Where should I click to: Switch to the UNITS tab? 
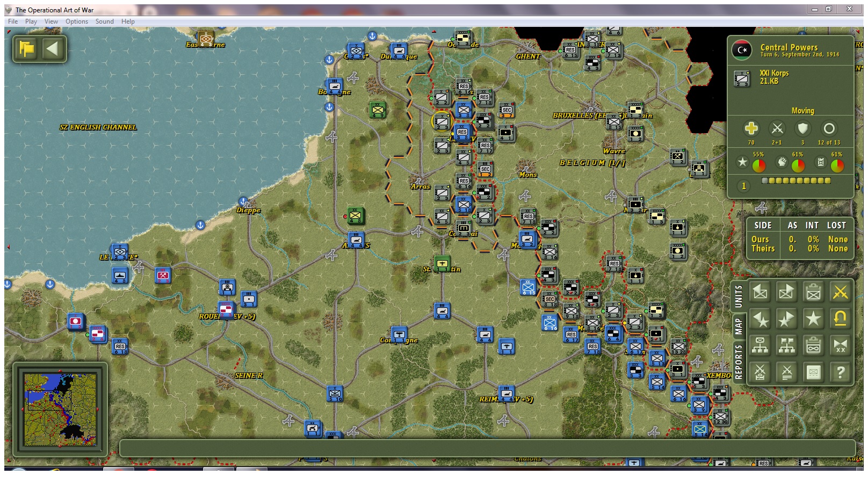[738, 297]
